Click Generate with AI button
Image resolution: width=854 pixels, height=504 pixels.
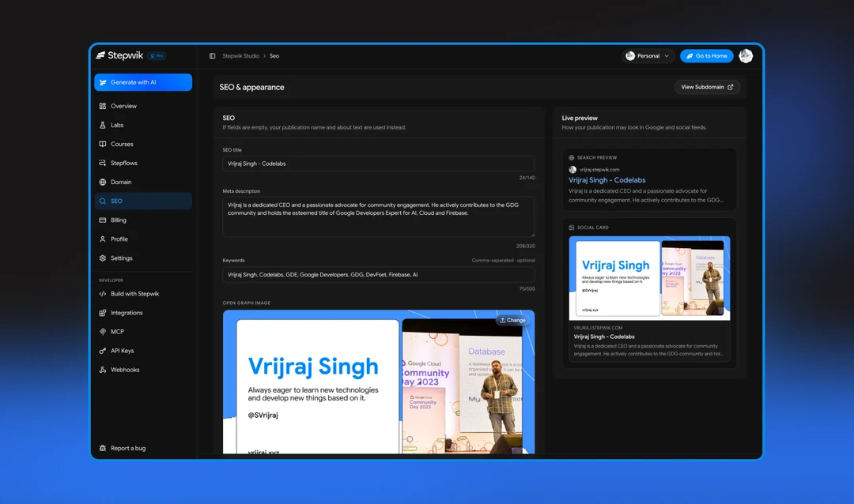click(x=142, y=82)
